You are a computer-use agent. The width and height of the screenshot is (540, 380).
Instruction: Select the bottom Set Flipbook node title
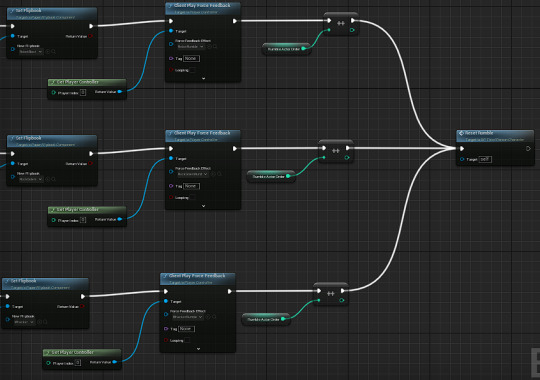pos(23,281)
